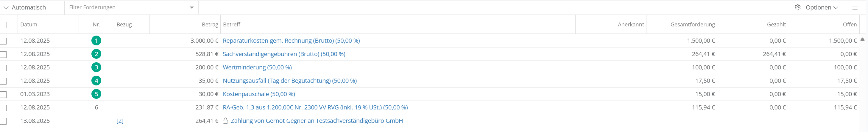
Task: Sort by the Offen column header
Action: point(850,25)
